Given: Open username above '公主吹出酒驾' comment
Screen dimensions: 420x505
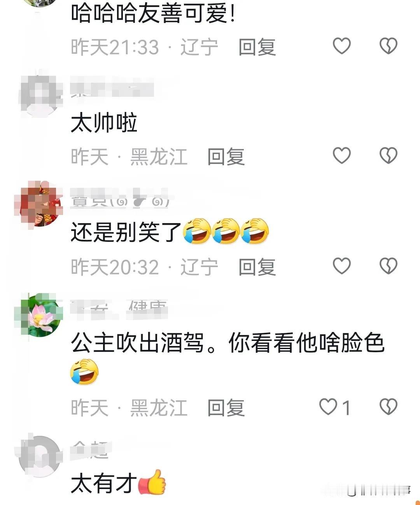Looking at the screenshot, I should (119, 309).
